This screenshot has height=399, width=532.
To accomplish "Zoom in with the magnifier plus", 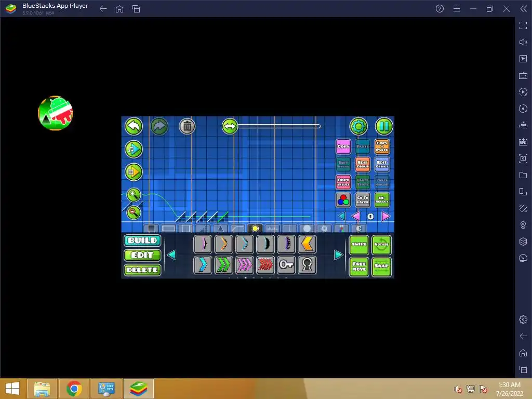I will pos(134,195).
